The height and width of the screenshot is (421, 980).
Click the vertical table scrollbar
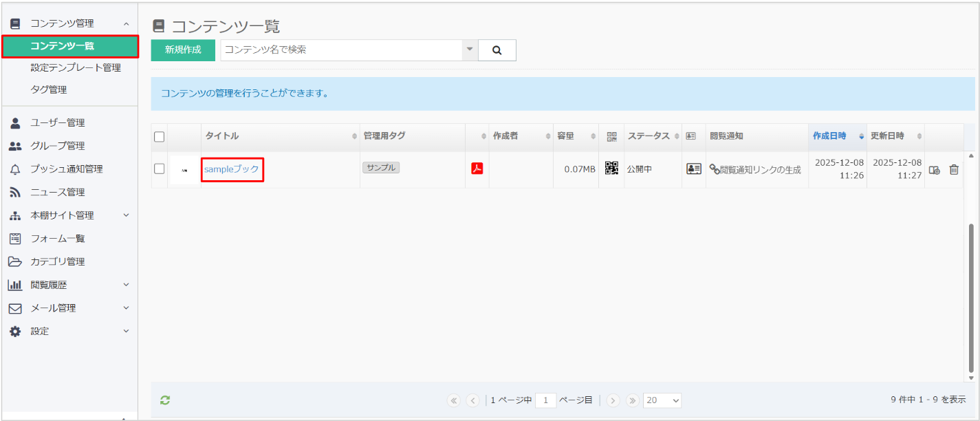971,296
